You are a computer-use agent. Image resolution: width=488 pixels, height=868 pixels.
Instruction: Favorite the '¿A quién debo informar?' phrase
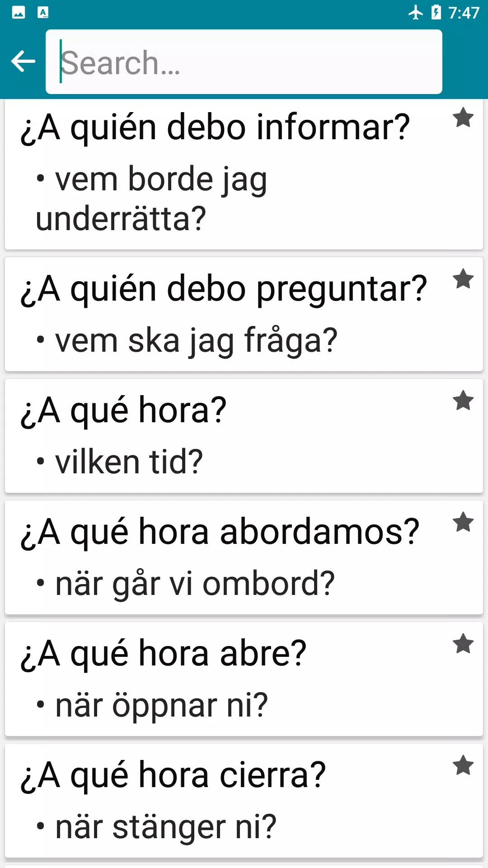click(x=463, y=118)
